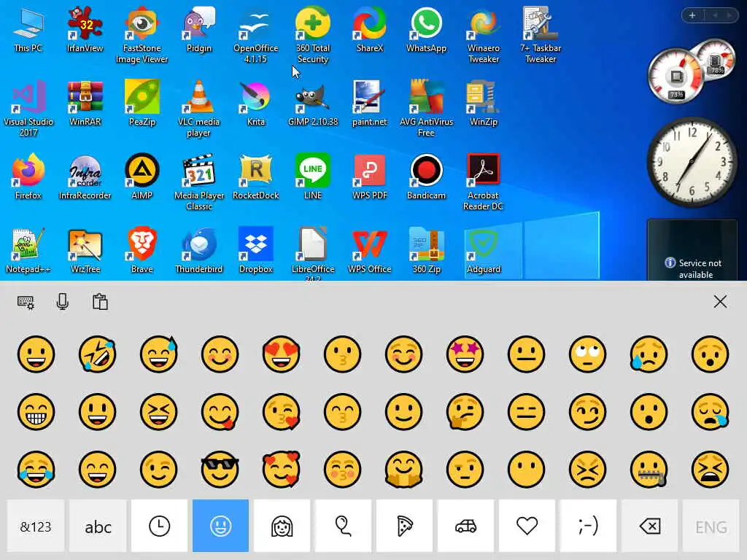Select OpenOffice 4.1.15 icon
The image size is (747, 560).
coord(256,35)
